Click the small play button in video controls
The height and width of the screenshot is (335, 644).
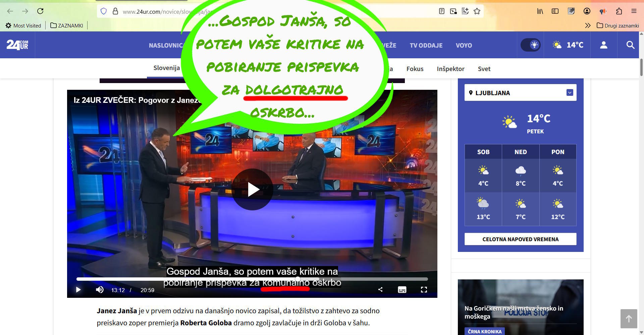pyautogui.click(x=78, y=290)
